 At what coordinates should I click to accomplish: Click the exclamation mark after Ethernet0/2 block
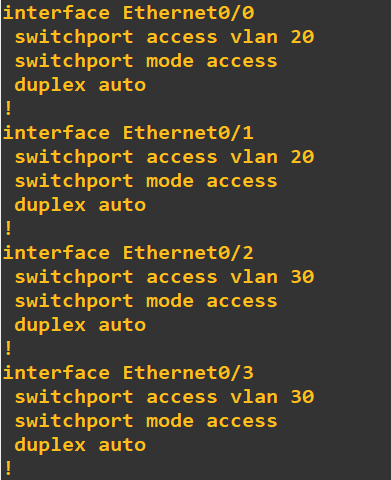click(x=9, y=349)
